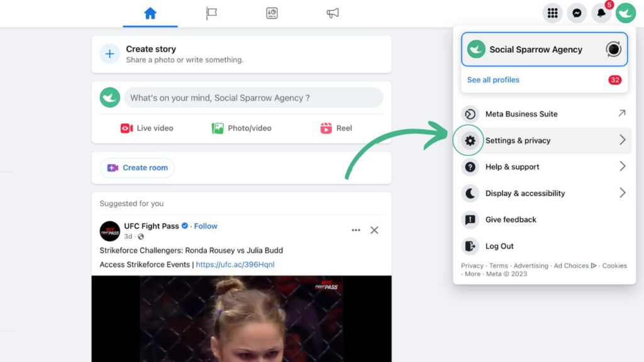644x362 pixels.
Task: Click the 'What's on your mind' post field
Action: click(x=253, y=97)
